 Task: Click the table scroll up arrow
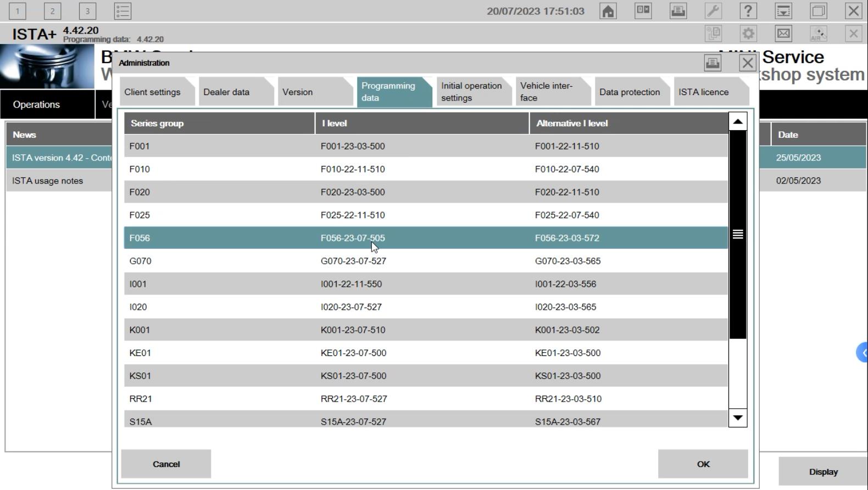[x=738, y=121]
